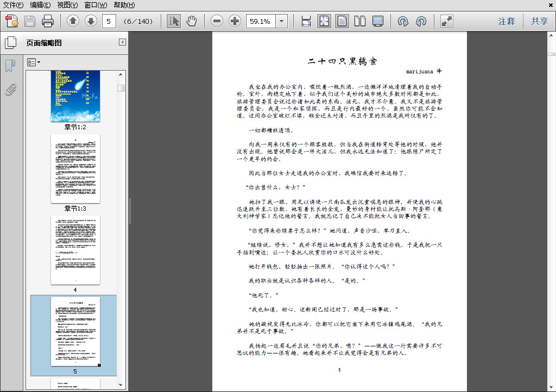Viewport: 556px width, 392px height.
Task: Click the 页面缩略图 panel title
Action: coord(44,43)
